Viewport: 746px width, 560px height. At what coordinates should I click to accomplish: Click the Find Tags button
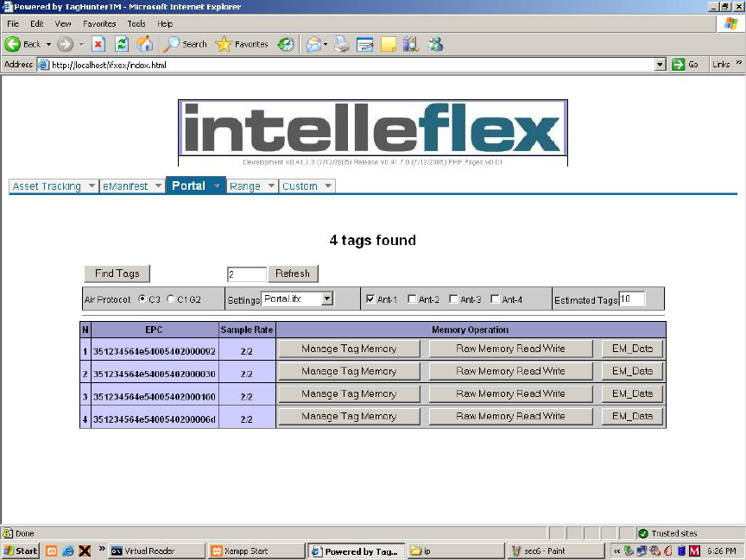pos(117,274)
